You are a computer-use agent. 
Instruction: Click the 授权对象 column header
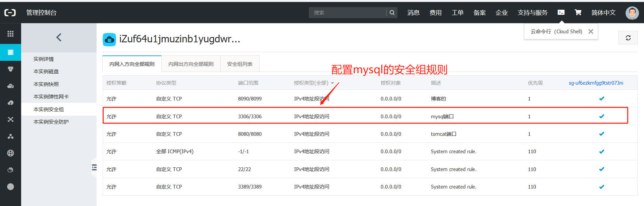[391, 83]
